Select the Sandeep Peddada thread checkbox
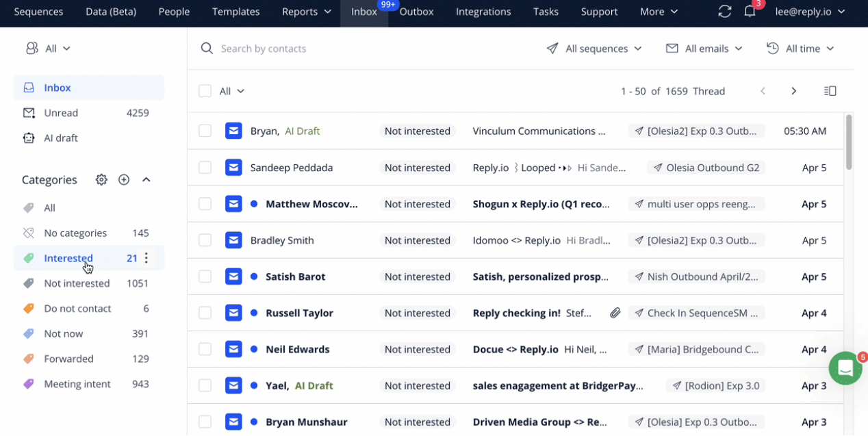The image size is (868, 436). [205, 168]
